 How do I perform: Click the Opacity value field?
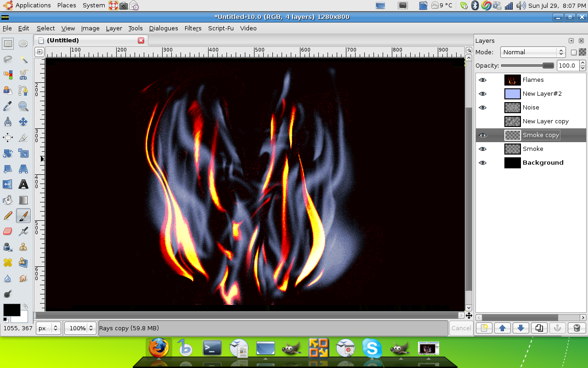(568, 65)
